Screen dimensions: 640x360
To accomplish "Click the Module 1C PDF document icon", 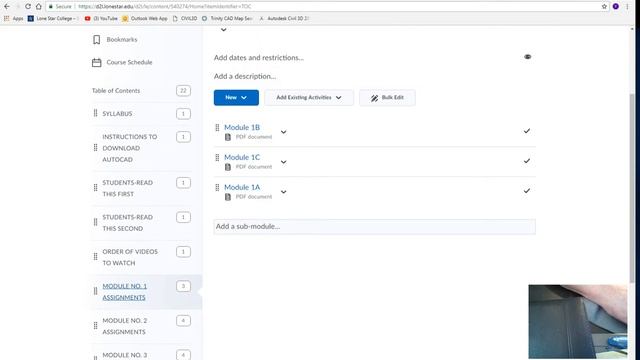I will (x=228, y=167).
